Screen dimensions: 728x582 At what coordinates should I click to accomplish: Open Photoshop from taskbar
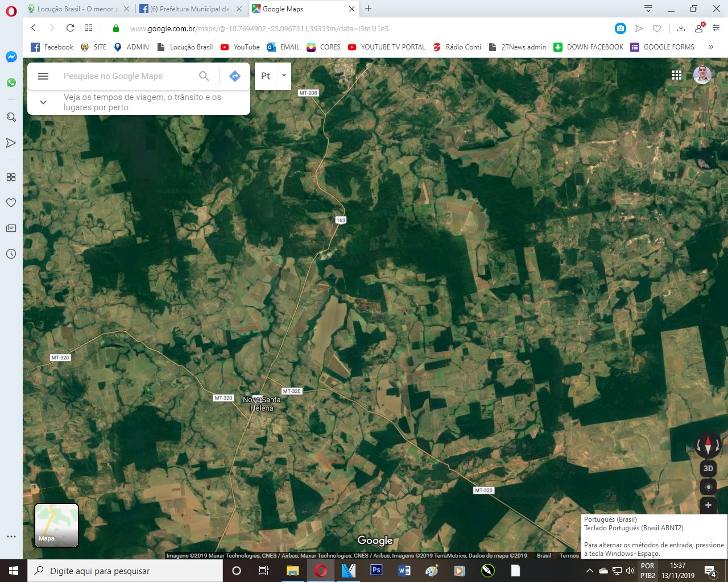(376, 571)
